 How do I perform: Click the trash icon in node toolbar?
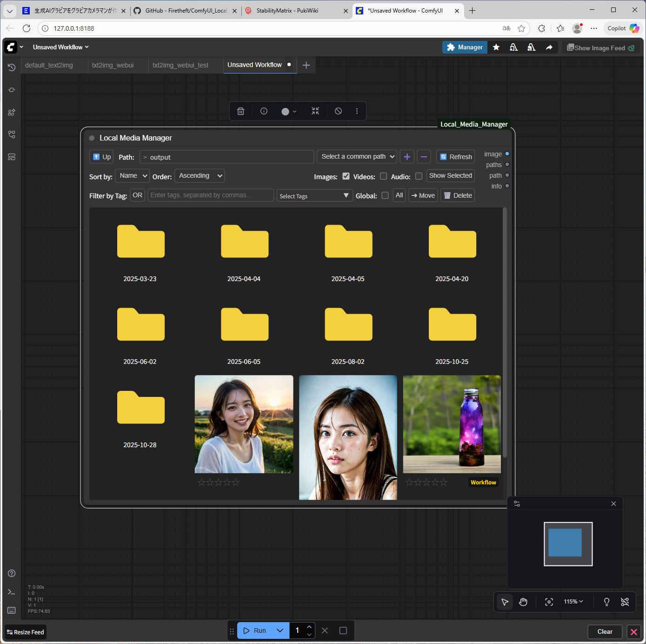240,111
